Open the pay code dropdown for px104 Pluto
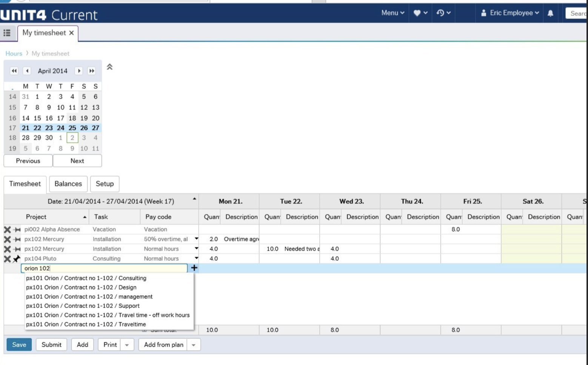The width and height of the screenshot is (588, 365). (x=196, y=258)
